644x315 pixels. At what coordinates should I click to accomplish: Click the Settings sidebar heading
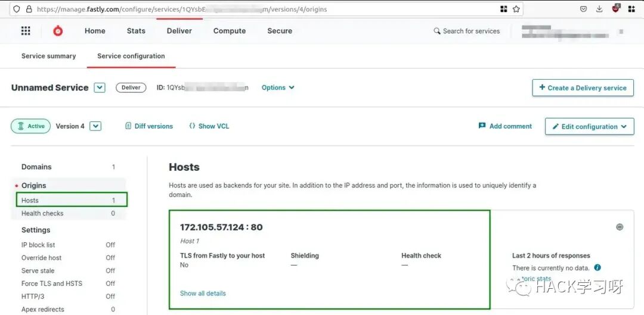click(36, 230)
